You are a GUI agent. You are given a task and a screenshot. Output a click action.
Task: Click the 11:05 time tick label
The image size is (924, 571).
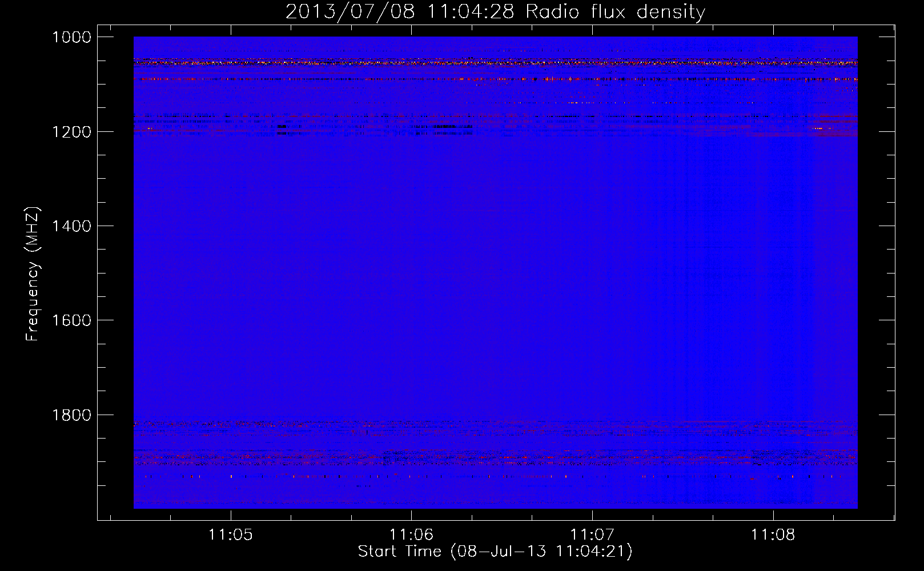coord(231,534)
